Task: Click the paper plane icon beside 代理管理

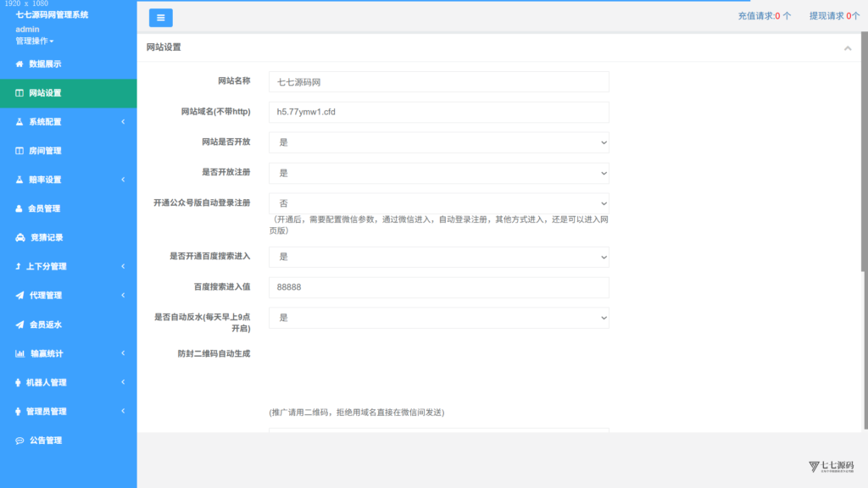Action: pos(19,296)
